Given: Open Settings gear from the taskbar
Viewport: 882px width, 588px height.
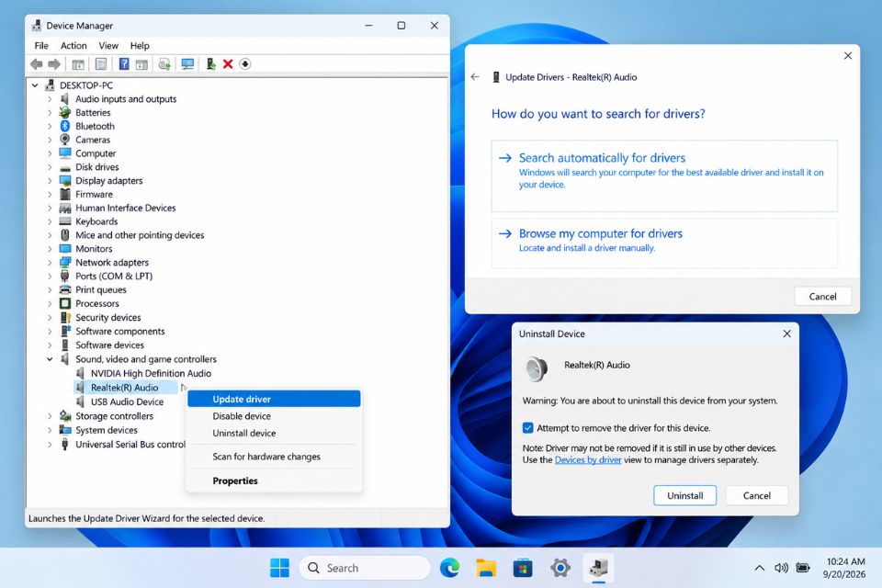Looking at the screenshot, I should pos(560,568).
